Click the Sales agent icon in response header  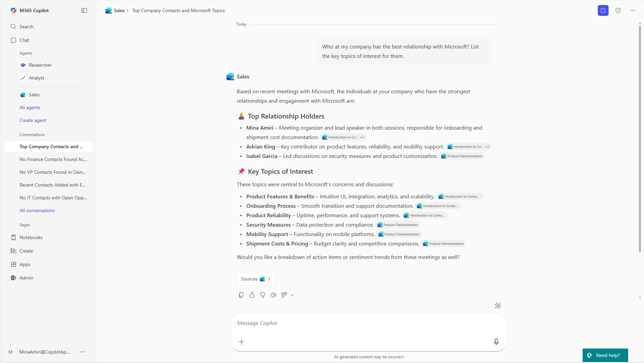[x=230, y=77]
